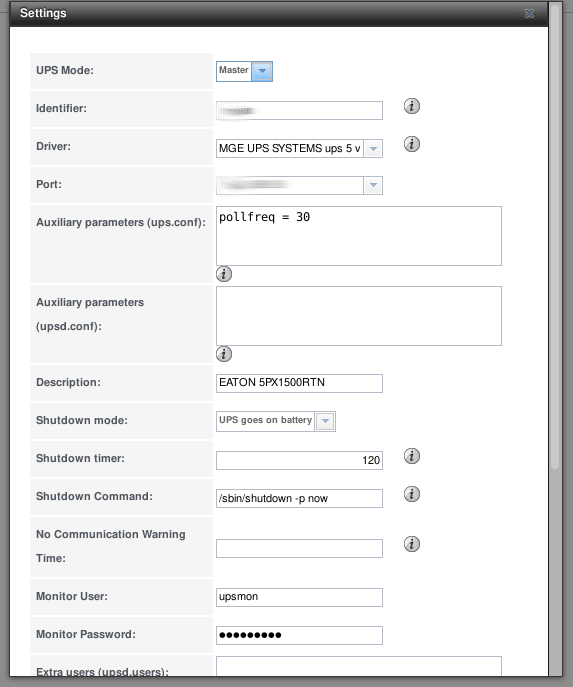The width and height of the screenshot is (573, 687).
Task: Click the 'Identifier:' label
Action: (61, 109)
